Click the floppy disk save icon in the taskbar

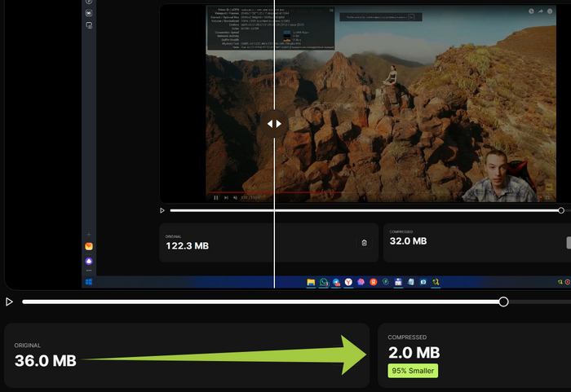(398, 282)
